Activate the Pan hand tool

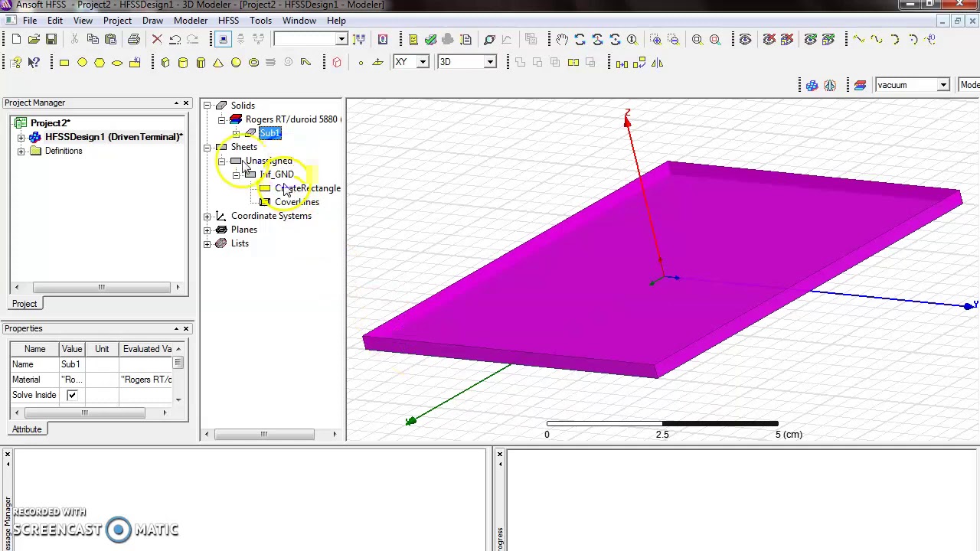pyautogui.click(x=562, y=39)
